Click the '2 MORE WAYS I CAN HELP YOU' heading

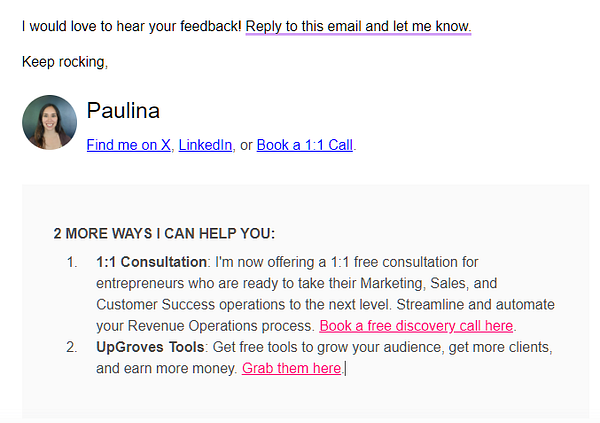pos(164,234)
